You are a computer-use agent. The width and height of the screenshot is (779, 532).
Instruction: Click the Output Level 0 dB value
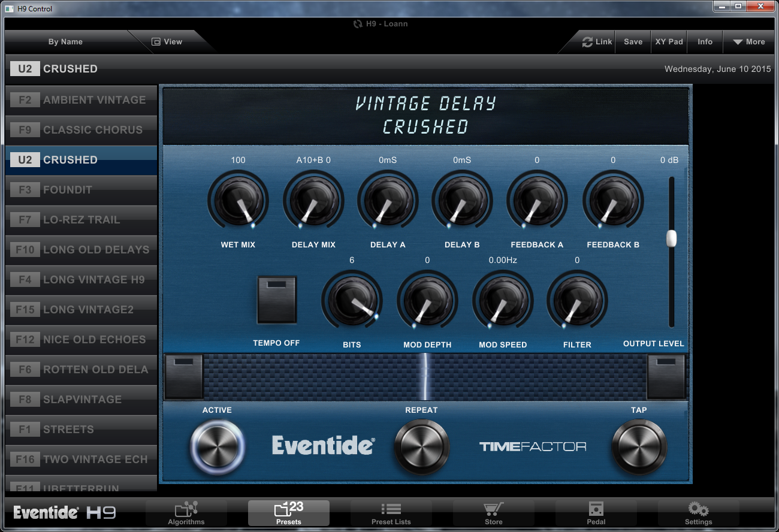pos(669,160)
